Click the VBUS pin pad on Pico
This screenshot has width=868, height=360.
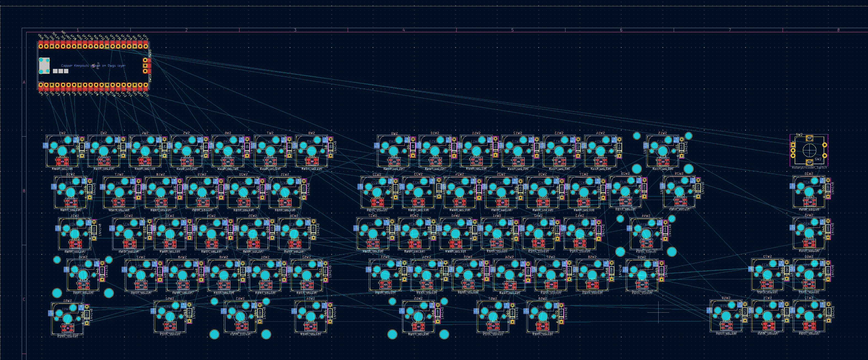pyautogui.click(x=41, y=46)
